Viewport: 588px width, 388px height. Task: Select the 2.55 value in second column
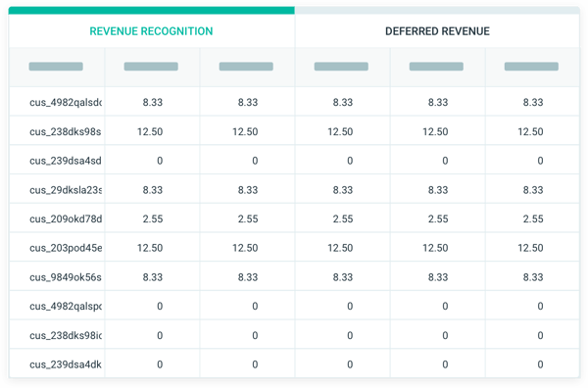tap(153, 218)
